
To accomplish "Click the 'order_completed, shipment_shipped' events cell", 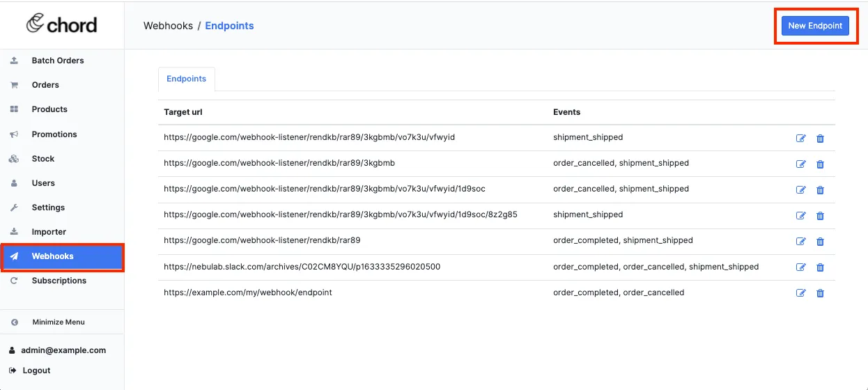I will coord(623,240).
